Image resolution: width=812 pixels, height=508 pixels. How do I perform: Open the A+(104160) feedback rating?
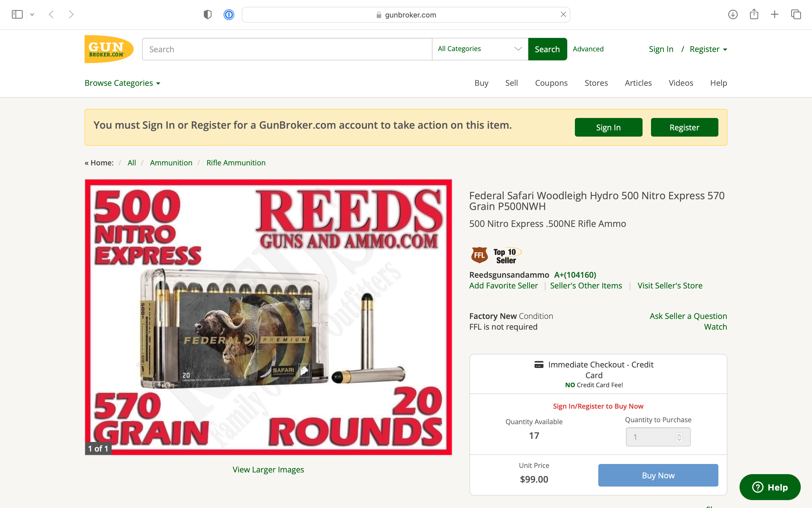(575, 275)
